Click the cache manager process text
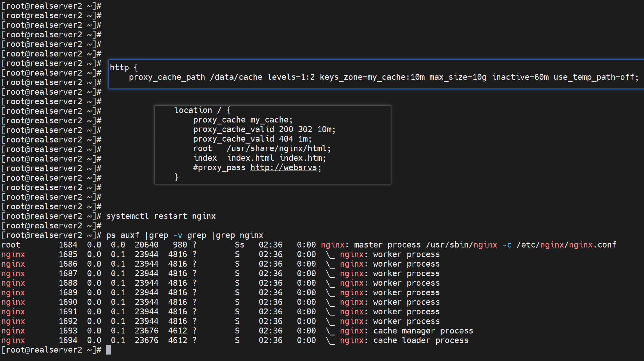The width and height of the screenshot is (644, 361). (423, 331)
